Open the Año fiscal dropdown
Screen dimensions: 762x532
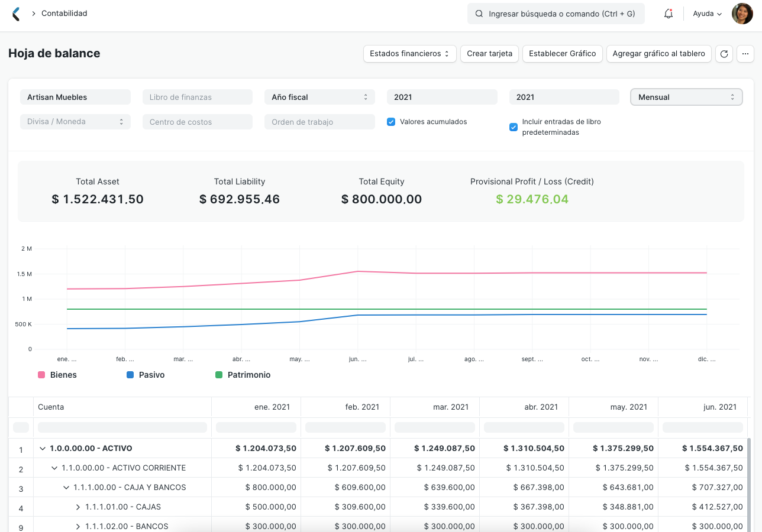(x=319, y=96)
